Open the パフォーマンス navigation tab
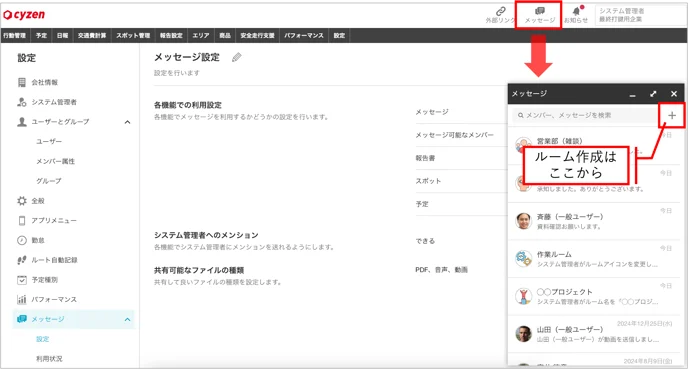Screen dimensions: 688x369 (304, 36)
